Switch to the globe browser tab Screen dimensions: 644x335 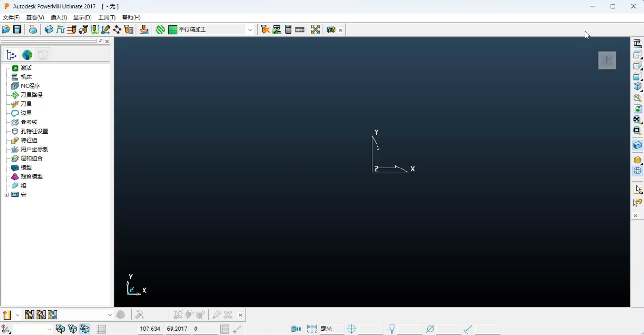tap(27, 55)
